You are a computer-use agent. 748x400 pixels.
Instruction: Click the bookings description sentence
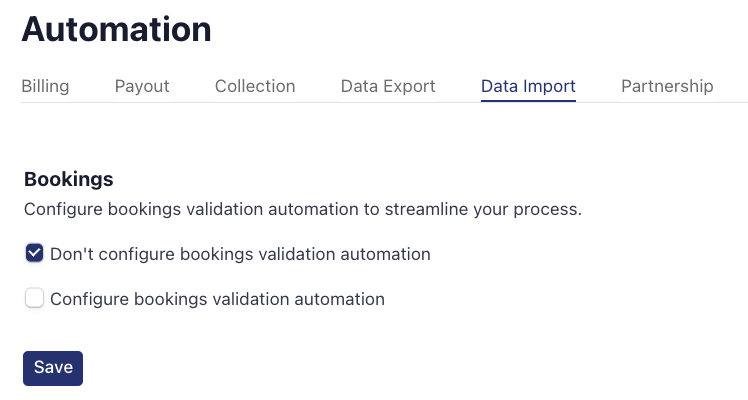[302, 210]
